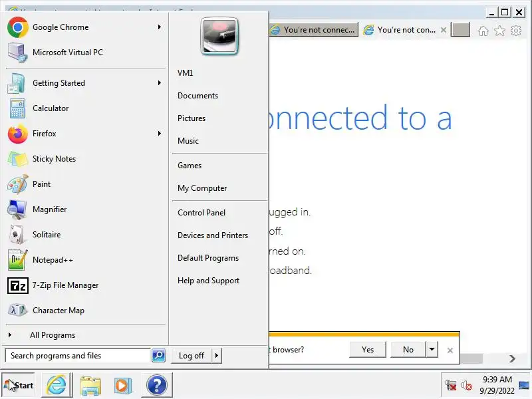Launch Paint
This screenshot has width=532, height=399.
(x=85, y=184)
